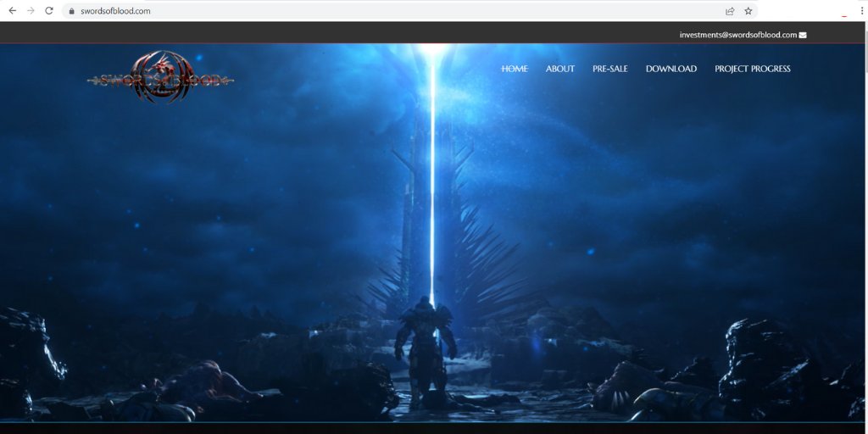Open the ABOUT menu item
The image size is (868, 434).
click(x=560, y=69)
